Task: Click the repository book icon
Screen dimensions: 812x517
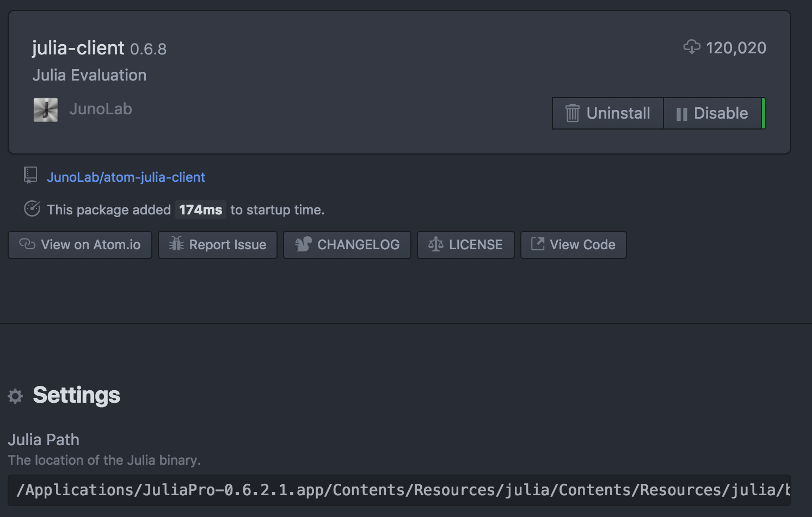Action: click(x=30, y=175)
